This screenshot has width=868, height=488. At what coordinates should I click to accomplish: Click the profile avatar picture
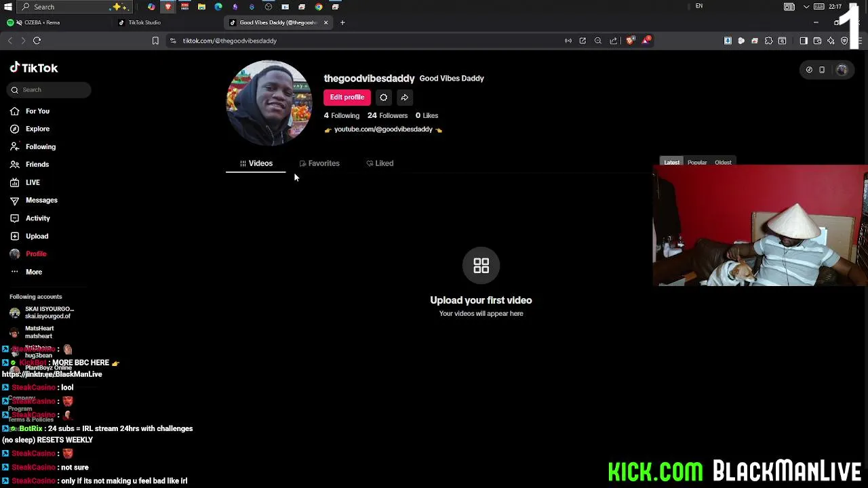coord(269,103)
